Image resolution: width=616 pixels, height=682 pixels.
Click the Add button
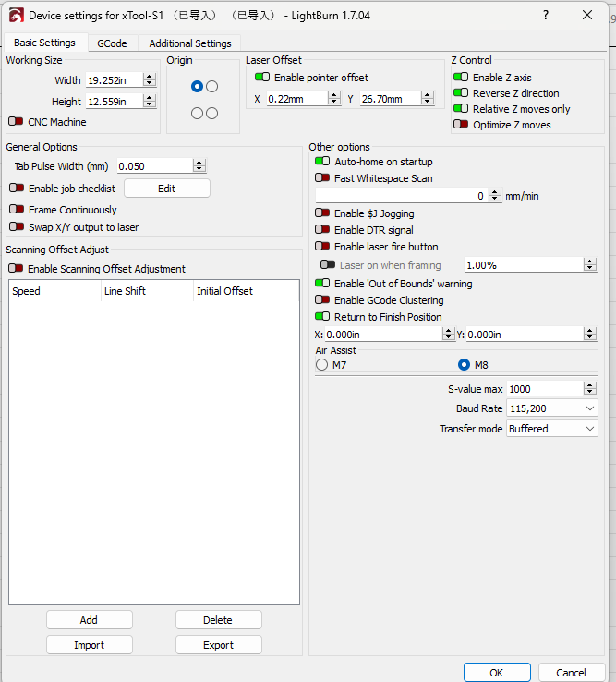click(x=89, y=620)
